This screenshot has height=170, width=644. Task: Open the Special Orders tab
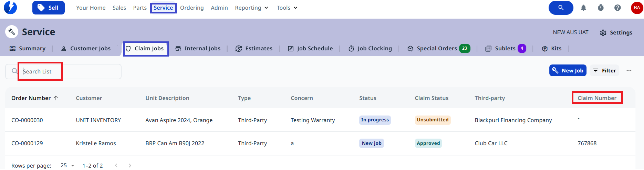pyautogui.click(x=438, y=49)
